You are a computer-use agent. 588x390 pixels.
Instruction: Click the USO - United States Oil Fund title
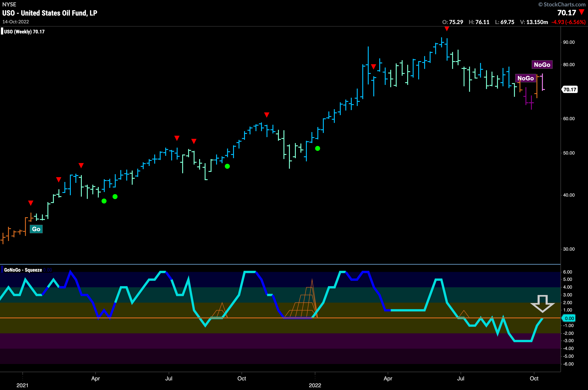[50, 13]
